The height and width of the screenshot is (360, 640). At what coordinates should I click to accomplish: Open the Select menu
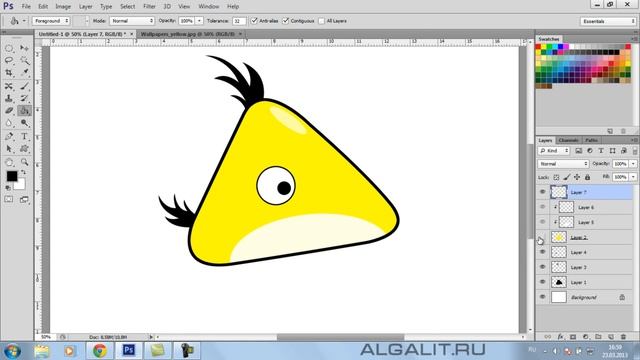coord(127,7)
